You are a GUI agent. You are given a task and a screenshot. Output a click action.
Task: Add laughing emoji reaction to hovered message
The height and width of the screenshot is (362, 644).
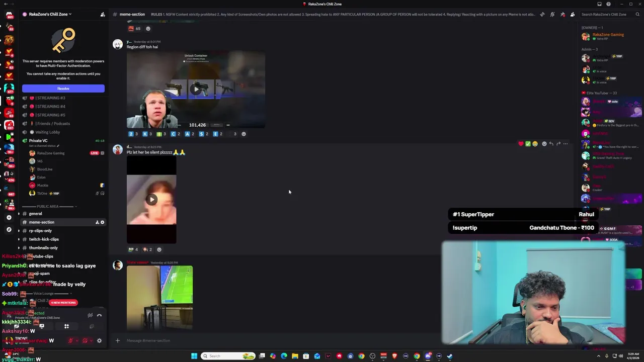535,144
